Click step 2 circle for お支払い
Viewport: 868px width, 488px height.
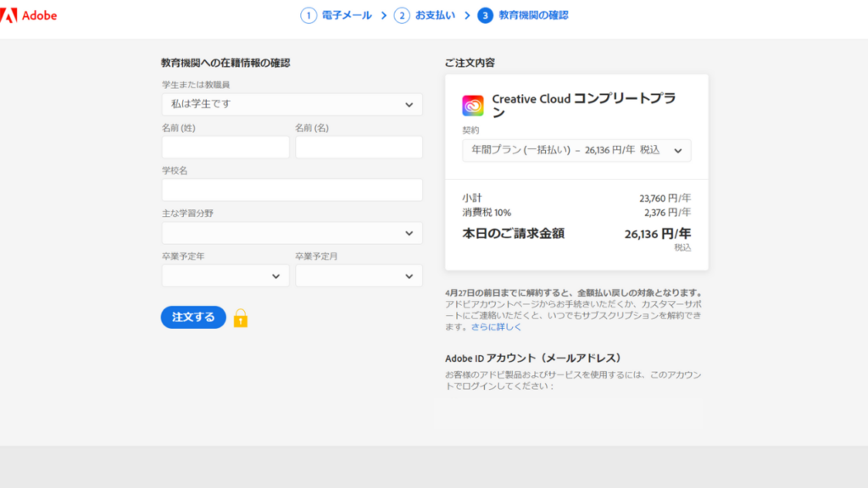(402, 15)
